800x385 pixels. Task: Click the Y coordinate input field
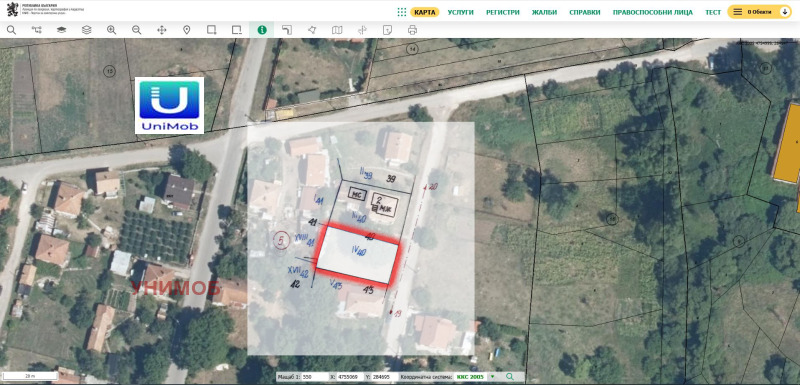coord(385,377)
